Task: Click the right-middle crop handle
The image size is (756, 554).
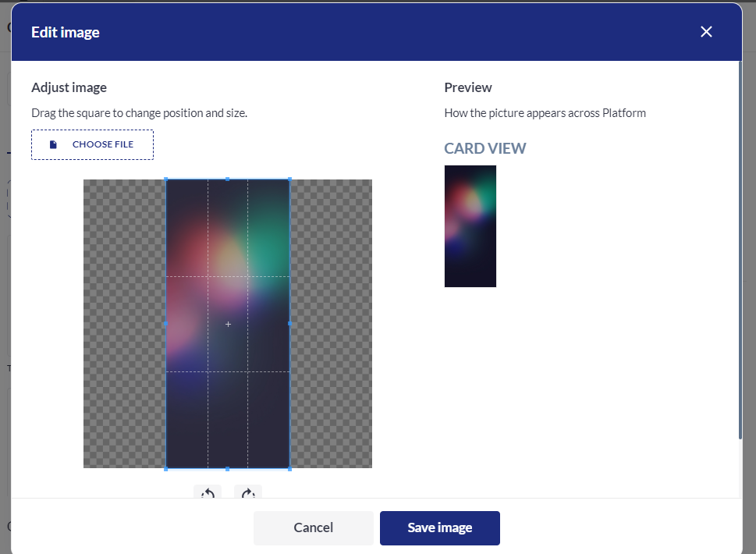Action: pos(289,323)
